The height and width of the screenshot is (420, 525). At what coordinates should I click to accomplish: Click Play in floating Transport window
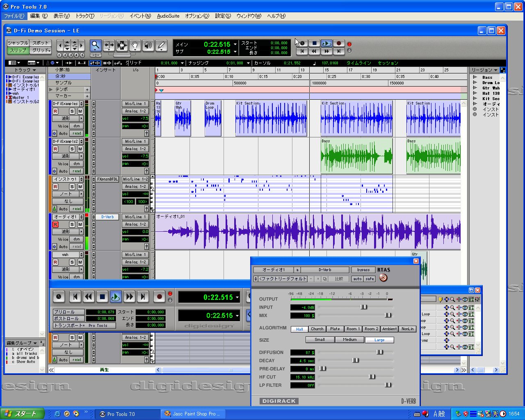click(116, 297)
